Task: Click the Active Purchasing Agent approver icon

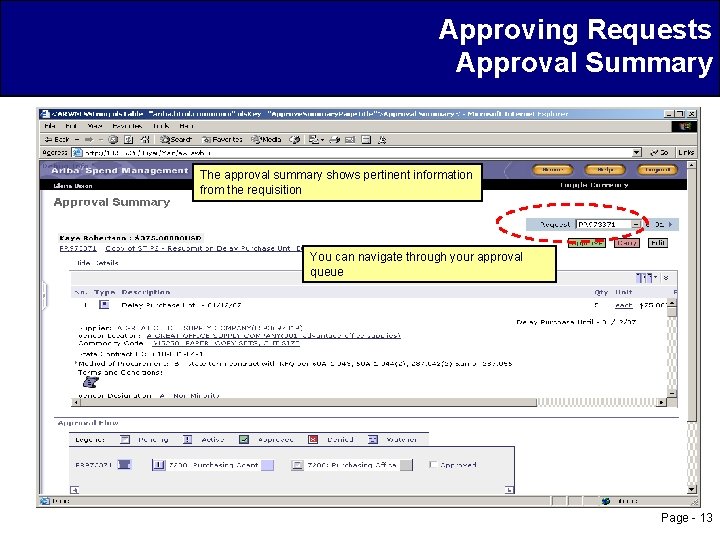Action: (x=158, y=465)
